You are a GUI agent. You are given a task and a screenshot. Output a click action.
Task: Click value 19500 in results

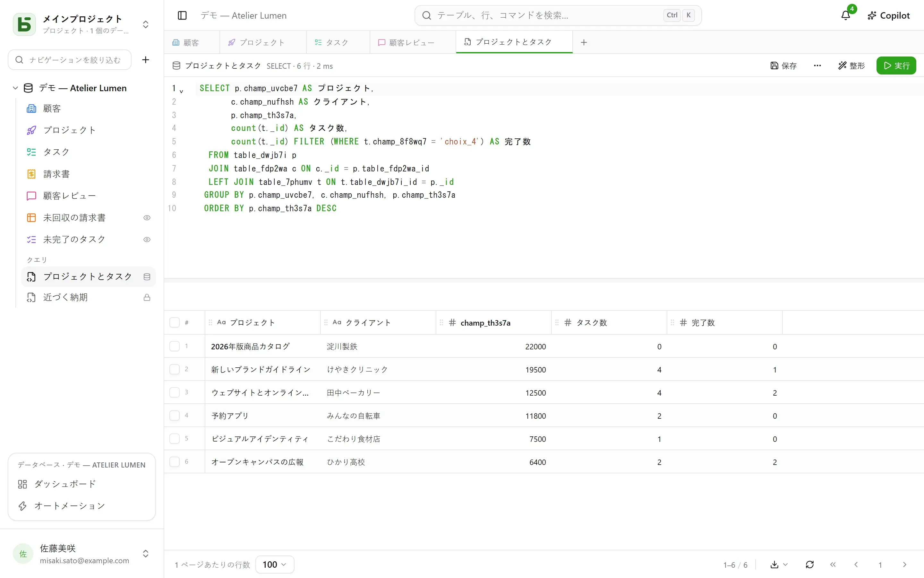[x=535, y=370]
